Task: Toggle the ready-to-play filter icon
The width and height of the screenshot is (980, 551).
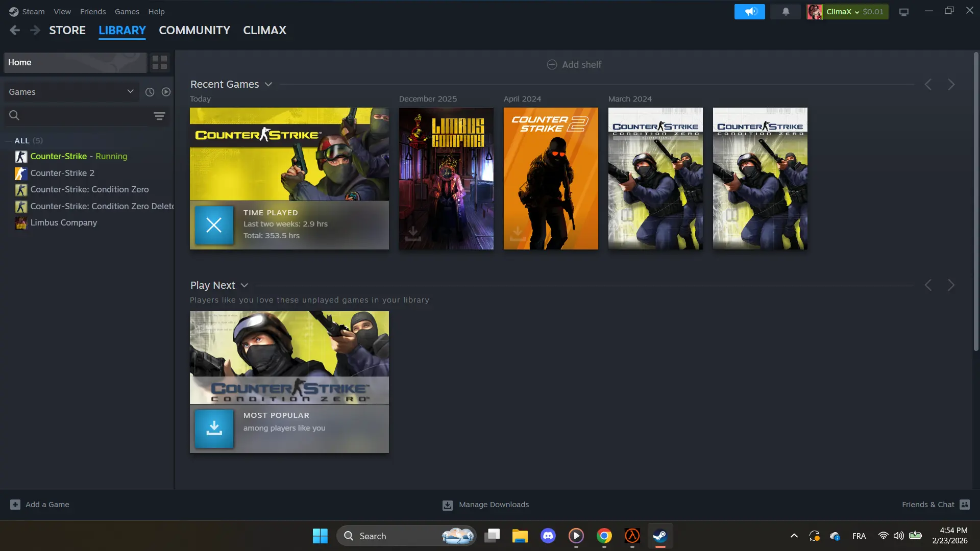Action: tap(166, 92)
